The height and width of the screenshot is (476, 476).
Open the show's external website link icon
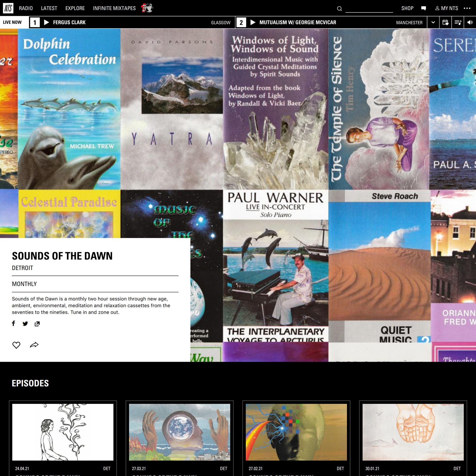pyautogui.click(x=37, y=324)
